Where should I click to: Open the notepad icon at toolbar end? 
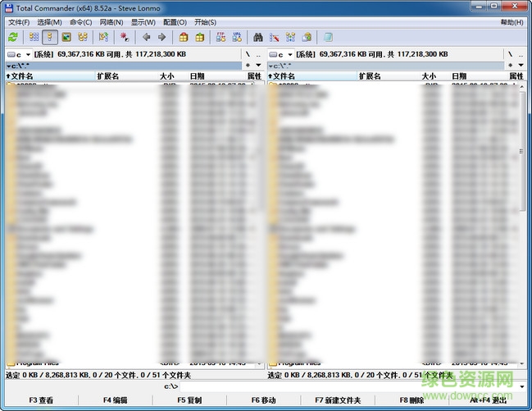click(328, 37)
